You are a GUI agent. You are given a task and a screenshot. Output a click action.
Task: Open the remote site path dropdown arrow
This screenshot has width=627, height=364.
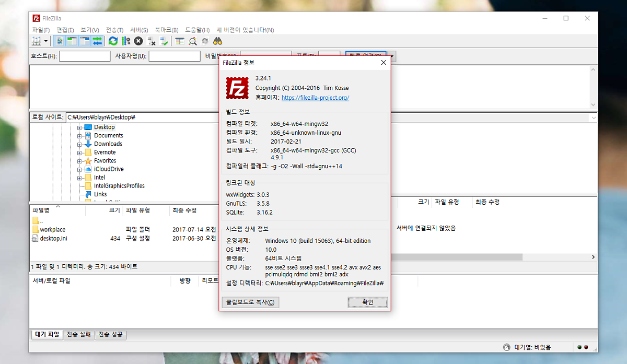click(594, 118)
